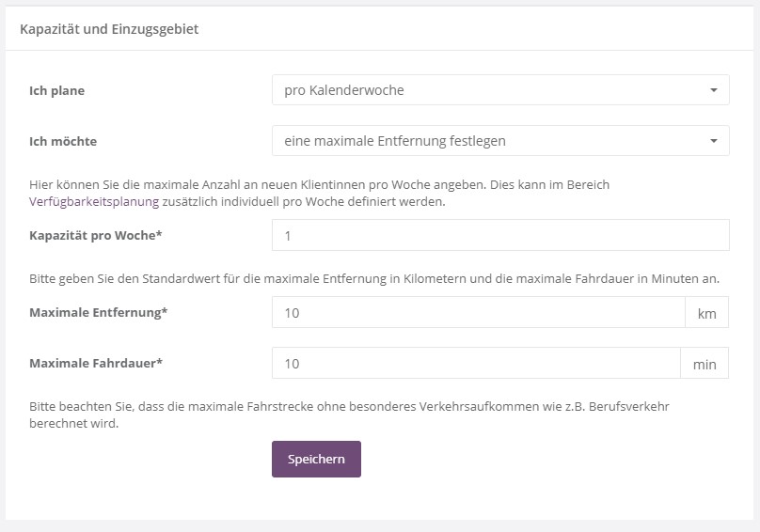Click the caret arrow of the "Ich möchte" select

pyautogui.click(x=714, y=142)
